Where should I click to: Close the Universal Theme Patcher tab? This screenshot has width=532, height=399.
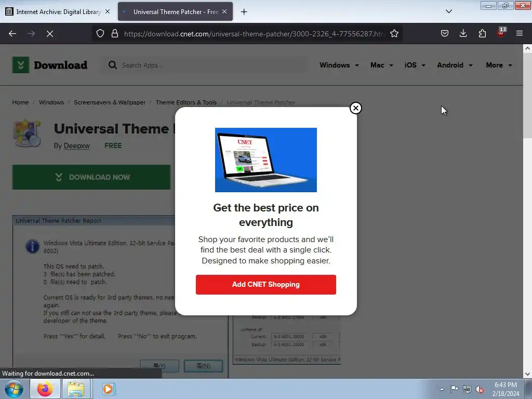point(224,11)
